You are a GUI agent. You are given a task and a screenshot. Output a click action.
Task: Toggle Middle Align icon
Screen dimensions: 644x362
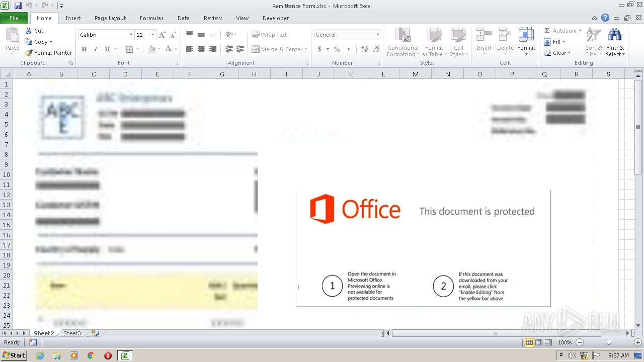coord(201,35)
